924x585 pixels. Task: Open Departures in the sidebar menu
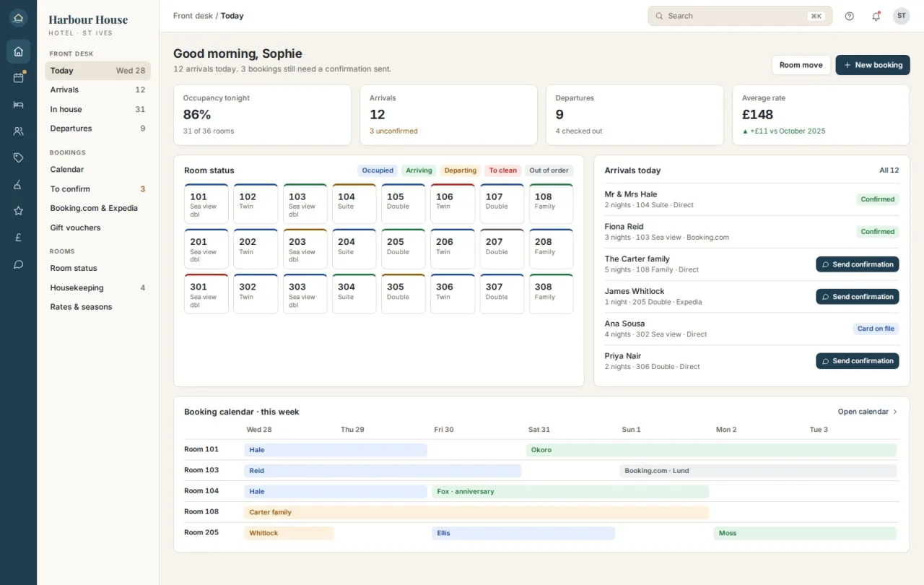point(97,129)
